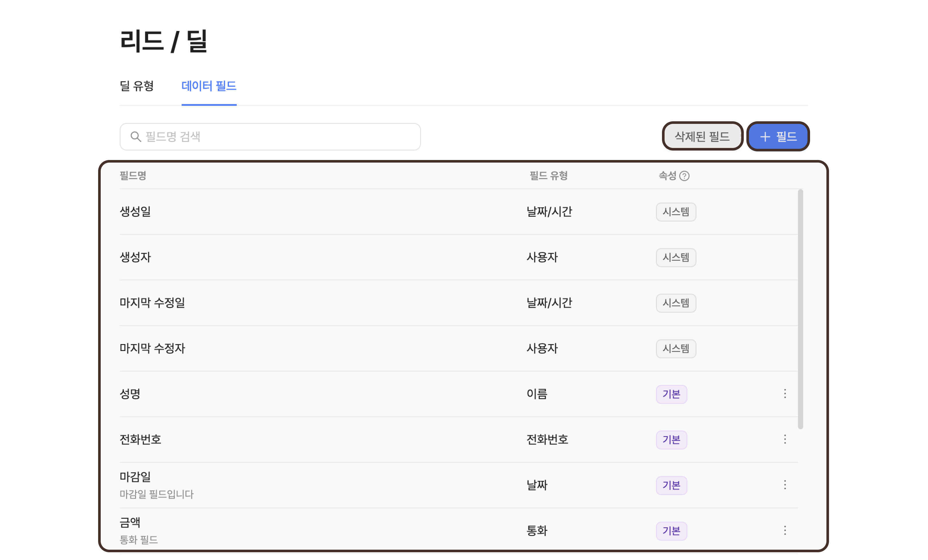The height and width of the screenshot is (560, 928).
Task: Click the 속성 help question mark icon
Action: [x=684, y=176]
